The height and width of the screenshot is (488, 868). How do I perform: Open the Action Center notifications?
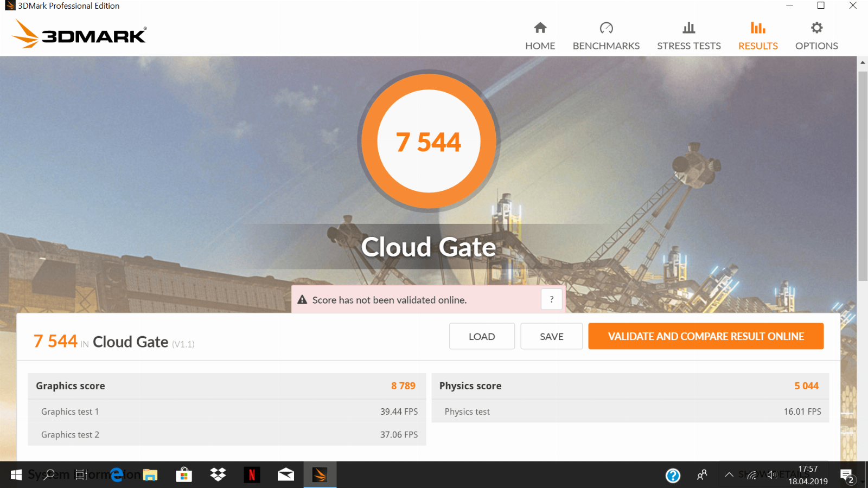click(847, 476)
